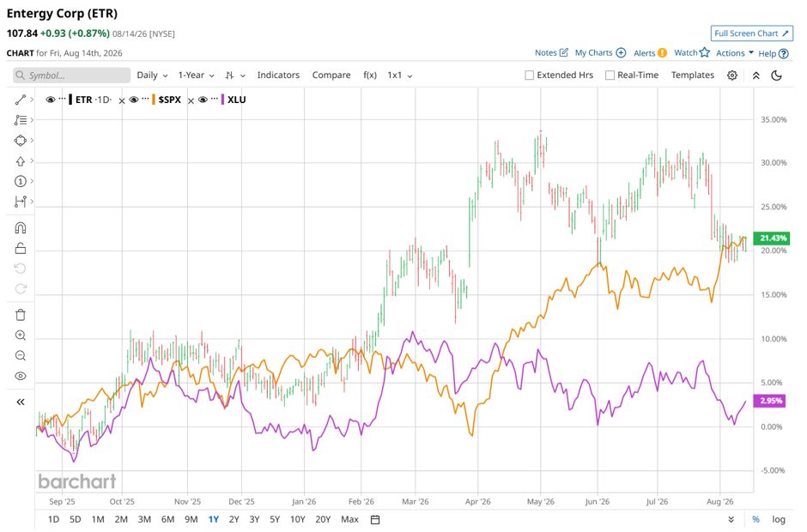Image resolution: width=807 pixels, height=532 pixels.
Task: Open the bar type selector
Action: 234,76
